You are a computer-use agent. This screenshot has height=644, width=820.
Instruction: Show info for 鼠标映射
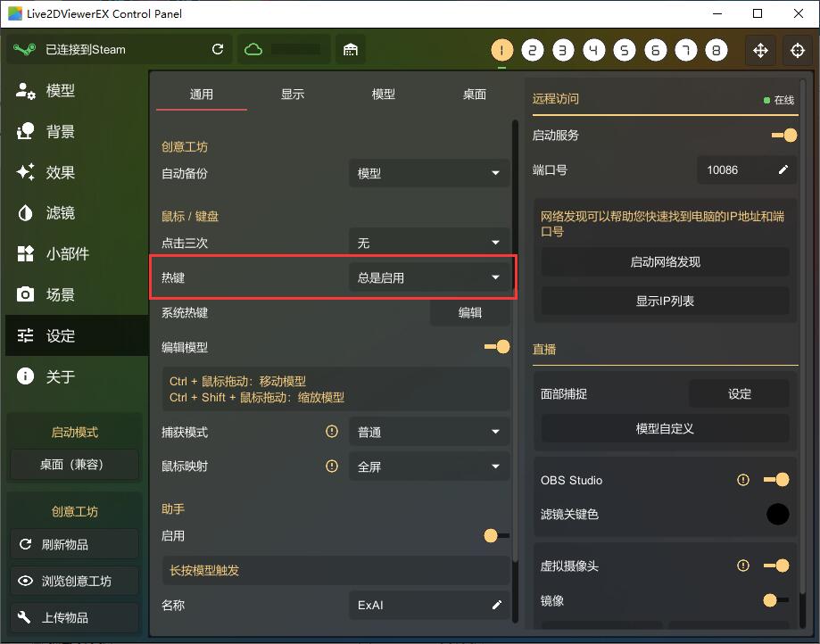[332, 466]
